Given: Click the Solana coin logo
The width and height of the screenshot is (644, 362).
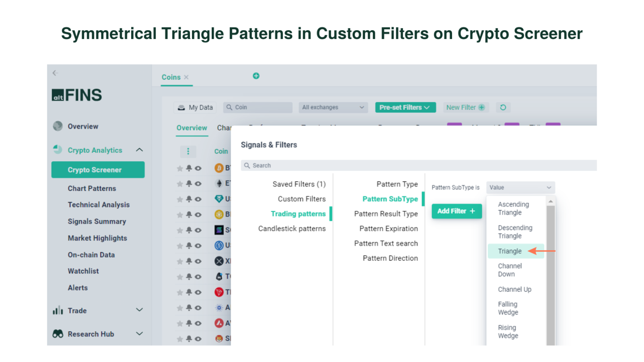Looking at the screenshot, I should pyautogui.click(x=219, y=230).
